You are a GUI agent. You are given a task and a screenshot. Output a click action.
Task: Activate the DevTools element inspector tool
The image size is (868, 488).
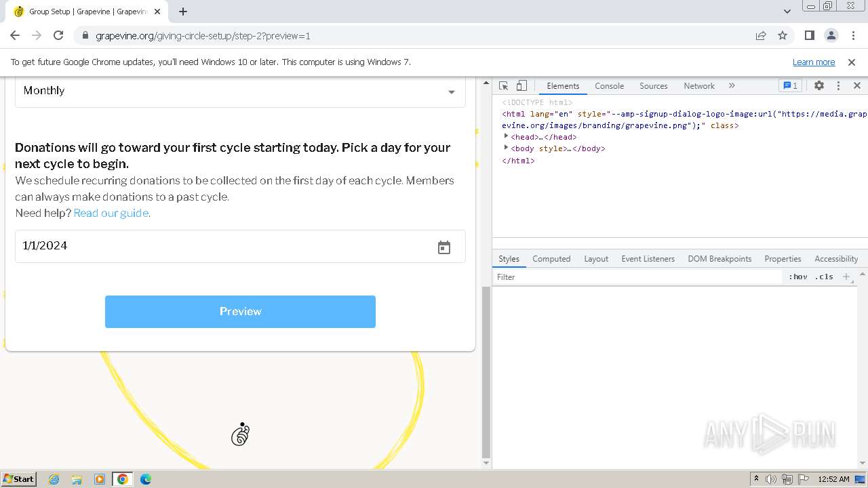coord(503,86)
